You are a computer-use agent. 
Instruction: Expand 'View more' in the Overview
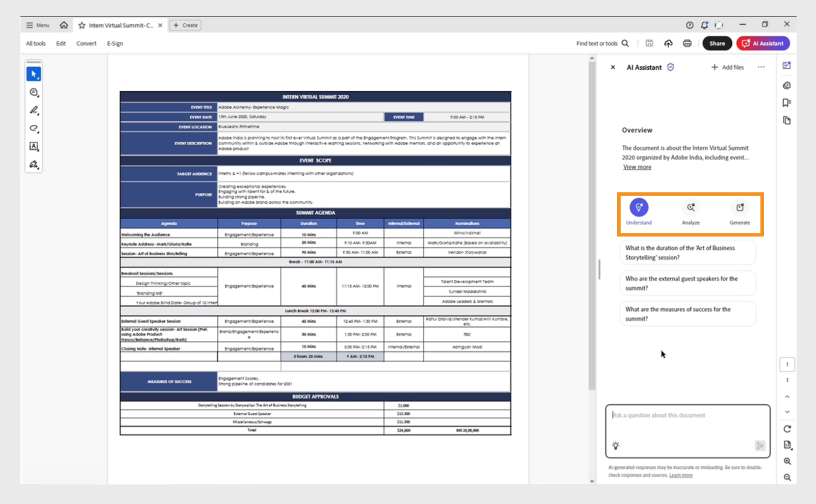(x=636, y=167)
